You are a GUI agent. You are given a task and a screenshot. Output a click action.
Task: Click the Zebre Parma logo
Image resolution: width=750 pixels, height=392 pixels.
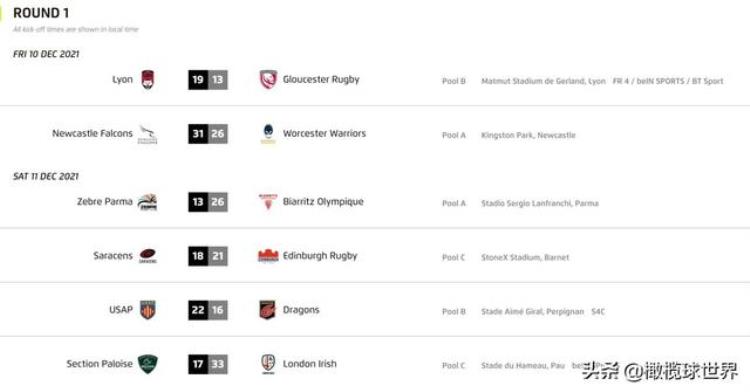coord(147,202)
